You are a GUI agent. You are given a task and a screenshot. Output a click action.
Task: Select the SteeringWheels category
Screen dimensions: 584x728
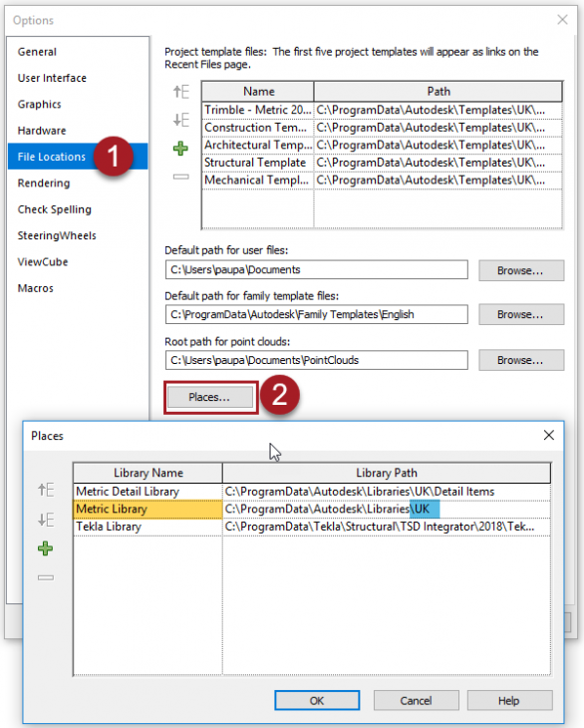point(57,235)
